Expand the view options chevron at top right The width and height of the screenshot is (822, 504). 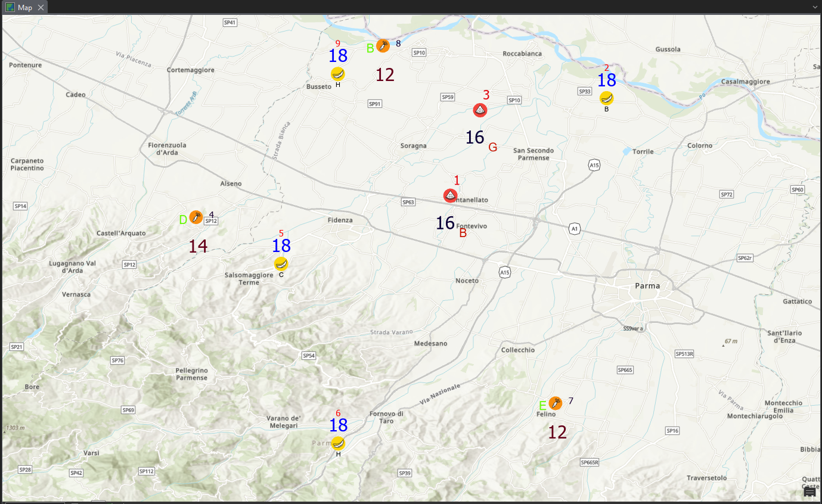814,7
